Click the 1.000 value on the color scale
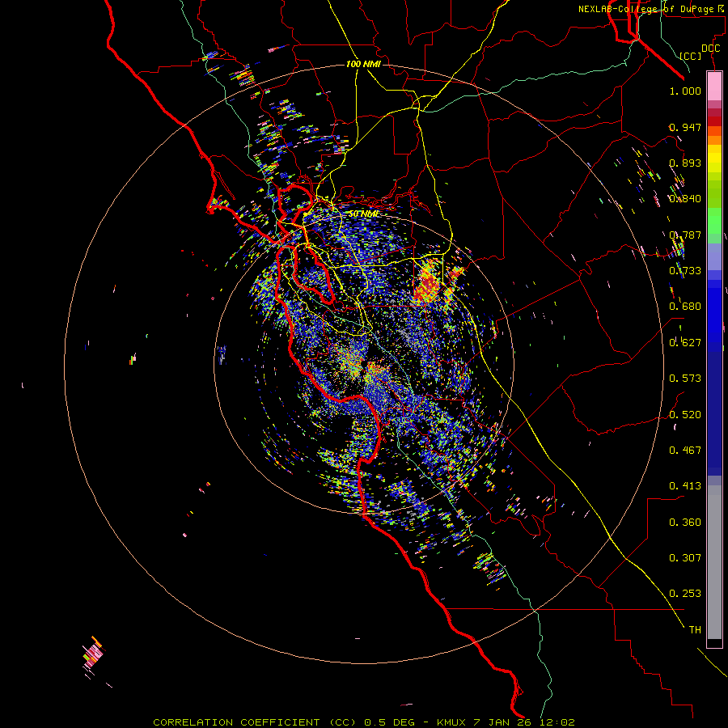This screenshot has height=728, width=728. (x=685, y=91)
